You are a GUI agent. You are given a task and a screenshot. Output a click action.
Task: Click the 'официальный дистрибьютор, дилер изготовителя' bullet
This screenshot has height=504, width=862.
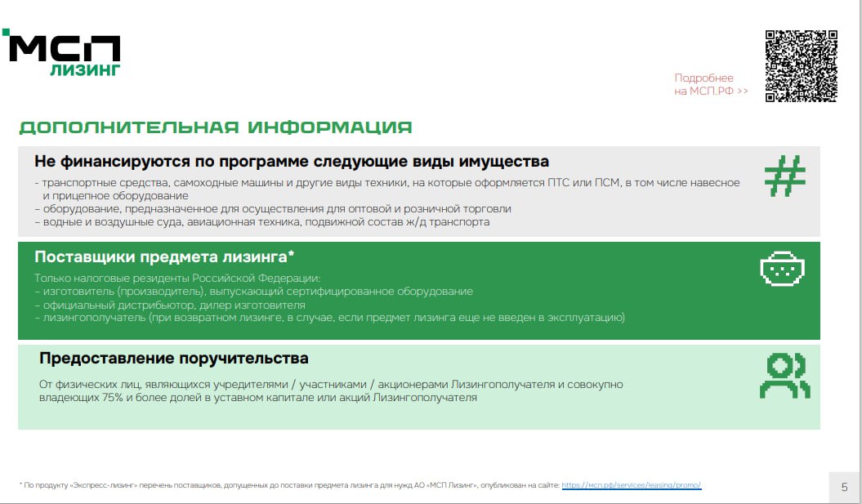pos(169,305)
